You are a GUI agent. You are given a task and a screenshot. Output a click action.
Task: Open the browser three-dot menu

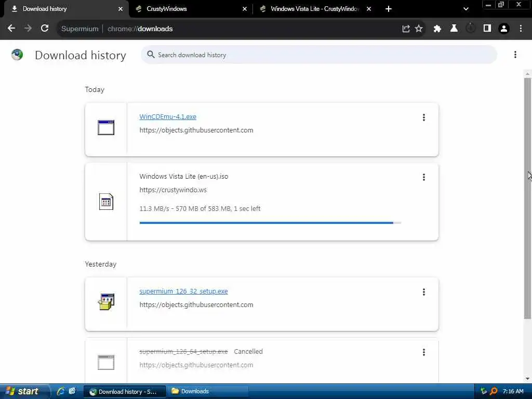pos(521,29)
